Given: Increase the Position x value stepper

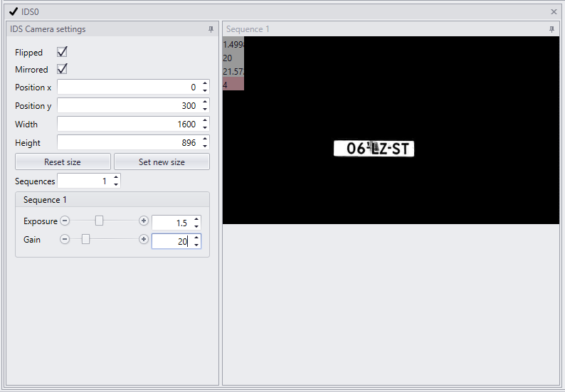Looking at the screenshot, I should 205,83.
